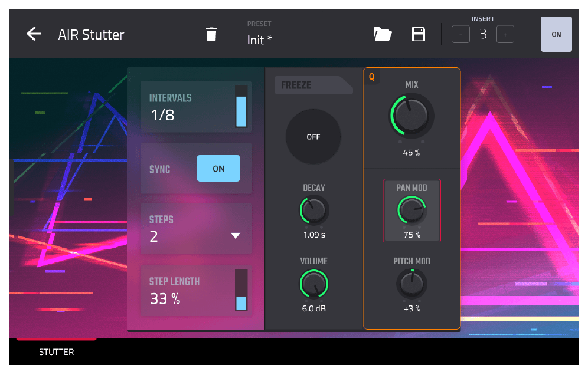Click the preset name Init *
588x375 pixels.
click(259, 40)
